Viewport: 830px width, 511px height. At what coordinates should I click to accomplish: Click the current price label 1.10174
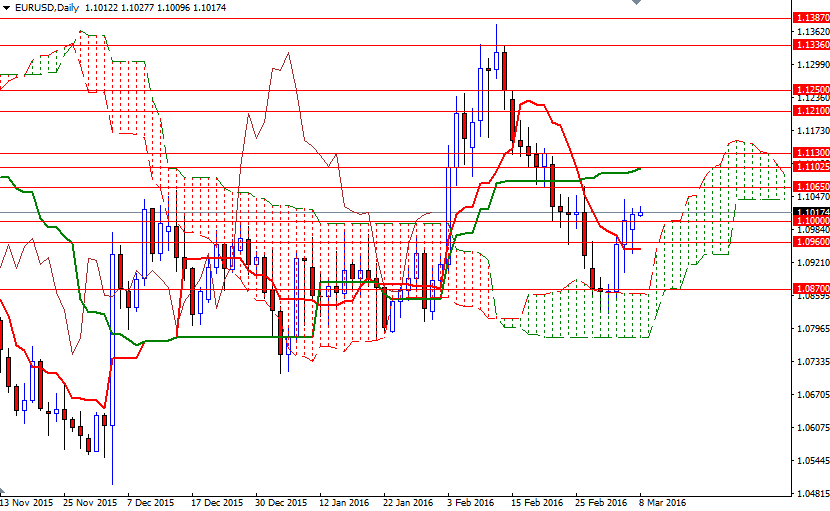click(x=809, y=212)
